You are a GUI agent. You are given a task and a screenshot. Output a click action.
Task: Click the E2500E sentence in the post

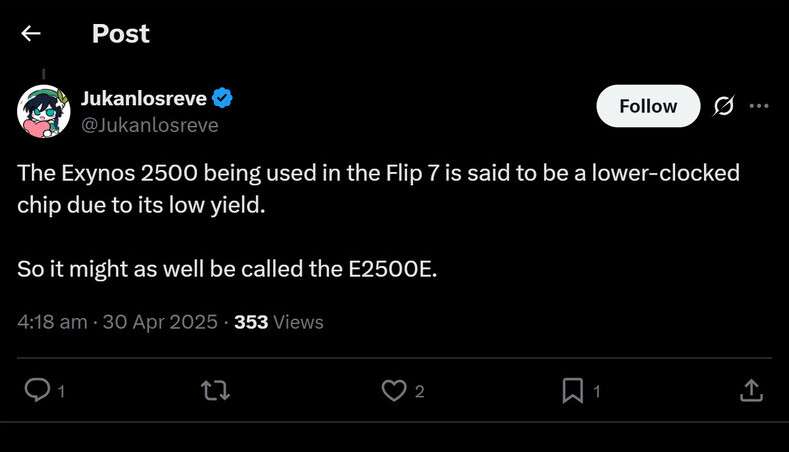(x=227, y=270)
